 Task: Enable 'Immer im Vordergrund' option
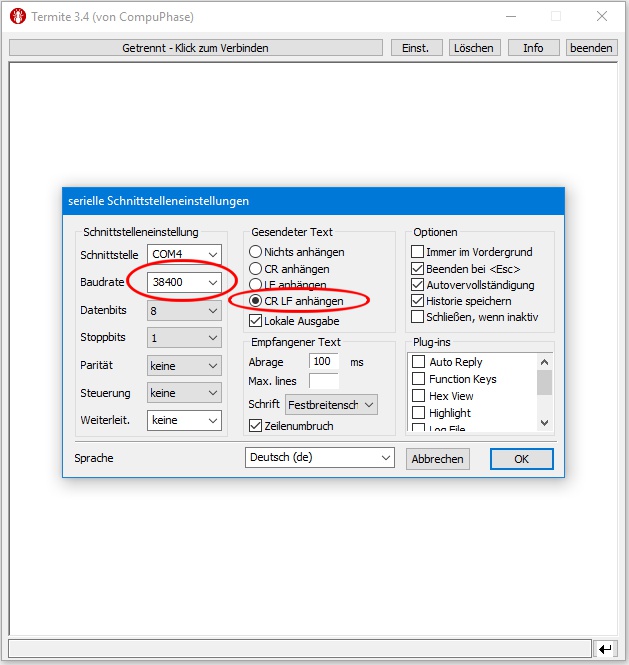click(x=418, y=252)
